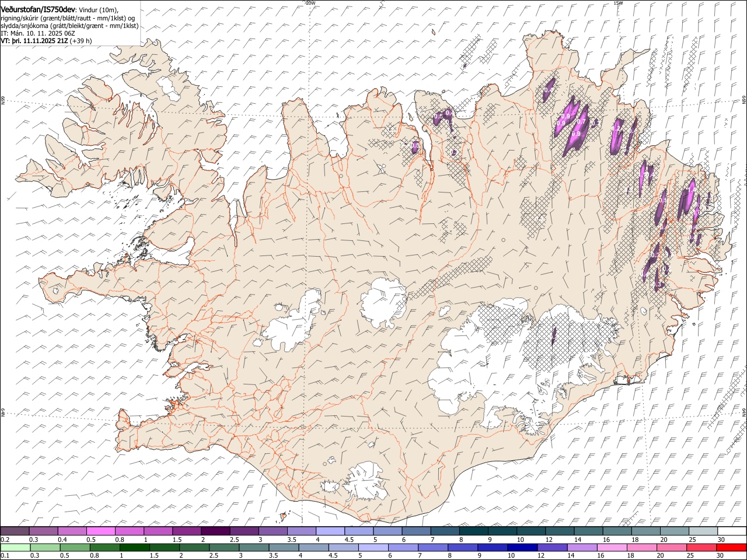Select the deep navy blue swatch above 10
Screen dimensions: 747x560
pos(523,547)
